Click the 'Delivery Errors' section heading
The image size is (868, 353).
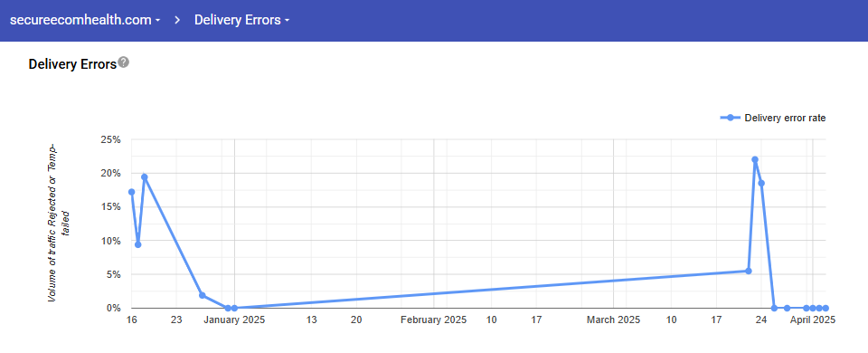coord(72,64)
